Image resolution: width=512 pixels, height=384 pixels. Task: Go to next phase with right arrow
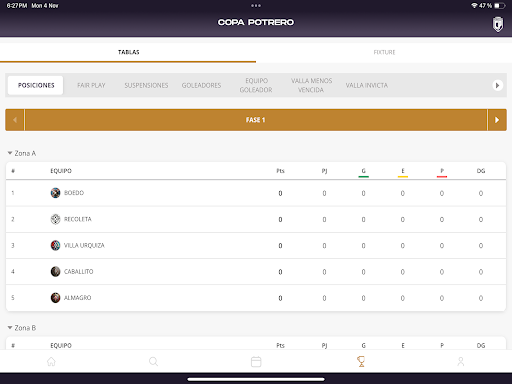coord(497,120)
